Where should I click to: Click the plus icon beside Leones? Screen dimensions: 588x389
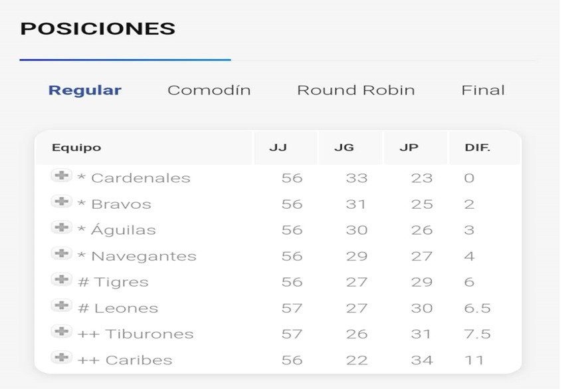tap(61, 306)
